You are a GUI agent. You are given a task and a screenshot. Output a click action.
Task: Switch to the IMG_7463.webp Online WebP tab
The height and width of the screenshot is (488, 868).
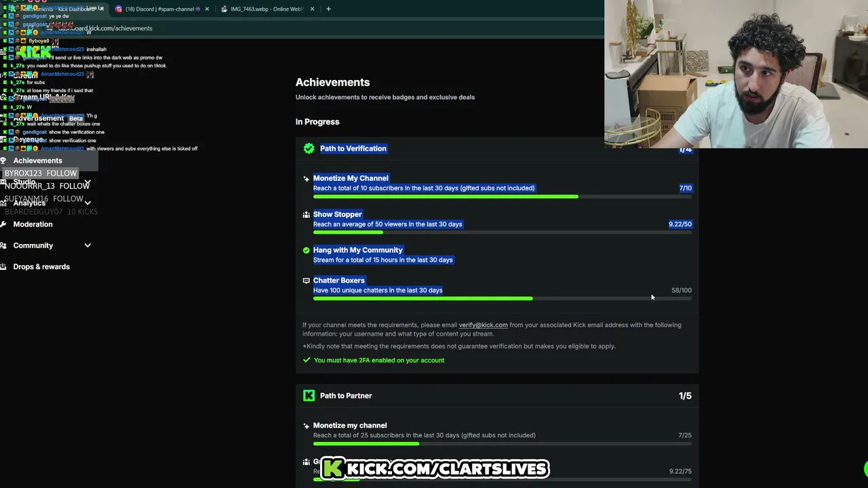coord(267,9)
